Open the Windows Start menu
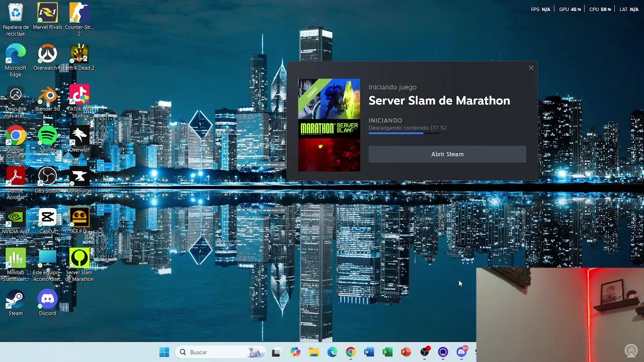The width and height of the screenshot is (644, 362). pyautogui.click(x=165, y=352)
